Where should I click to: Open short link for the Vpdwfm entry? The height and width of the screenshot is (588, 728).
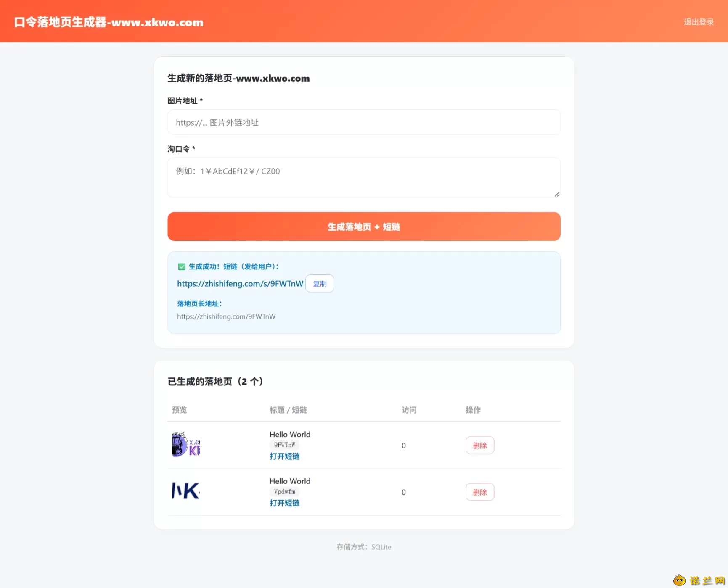coord(285,503)
